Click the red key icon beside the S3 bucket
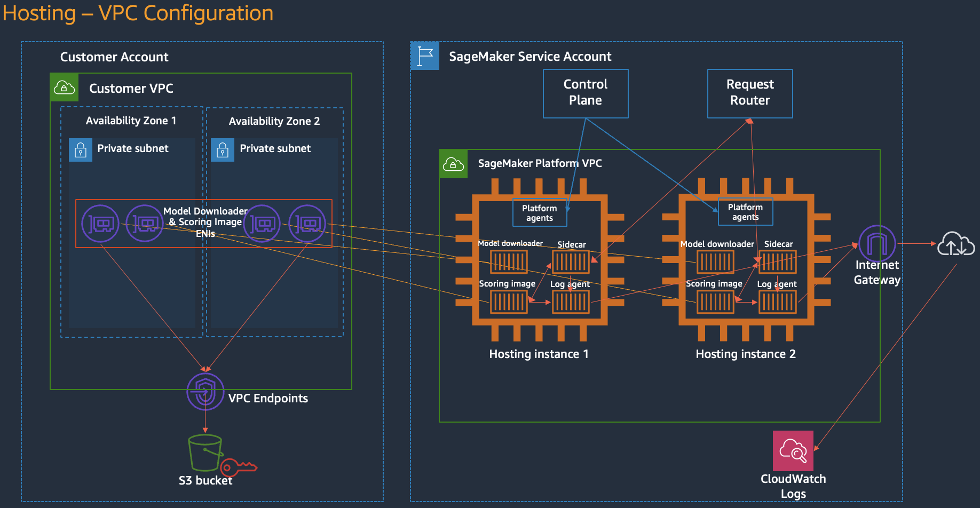Image resolution: width=980 pixels, height=508 pixels. coord(239,467)
